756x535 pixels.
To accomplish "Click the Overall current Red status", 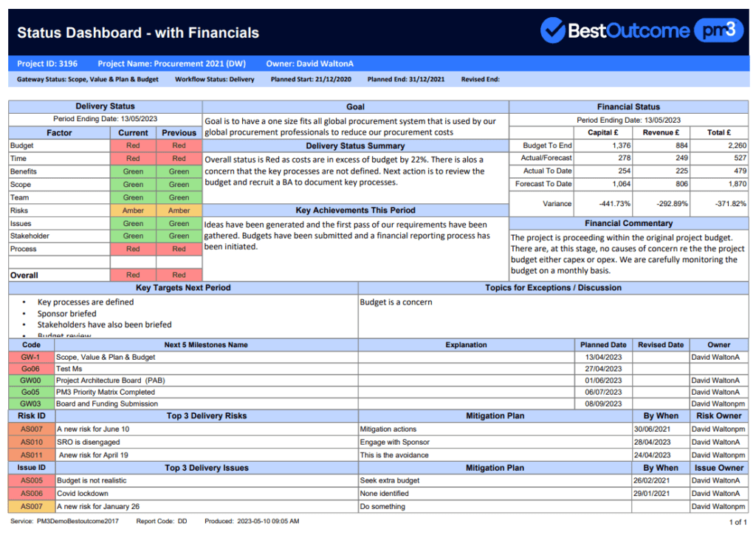I will [x=133, y=275].
